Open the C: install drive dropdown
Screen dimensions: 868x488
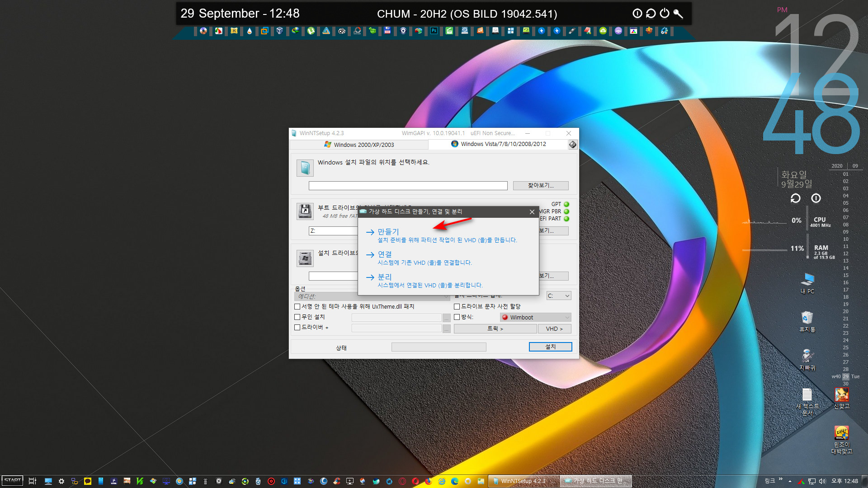click(x=559, y=296)
